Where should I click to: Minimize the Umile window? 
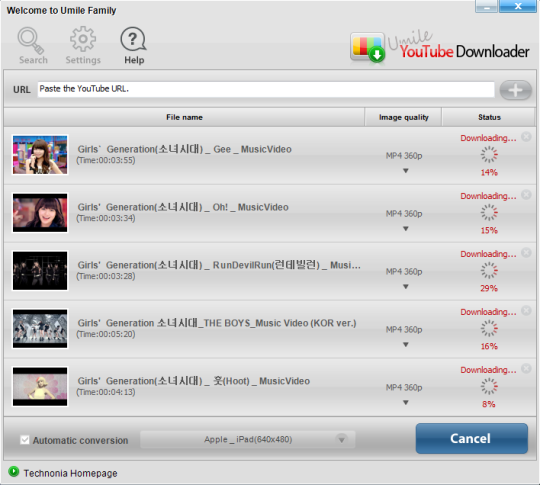[486, 6]
